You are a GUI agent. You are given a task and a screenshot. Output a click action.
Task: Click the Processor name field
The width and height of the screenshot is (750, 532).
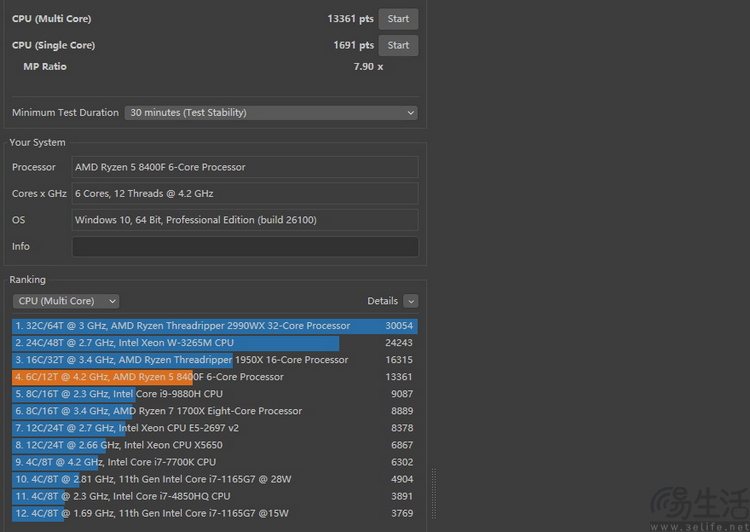tap(245, 167)
